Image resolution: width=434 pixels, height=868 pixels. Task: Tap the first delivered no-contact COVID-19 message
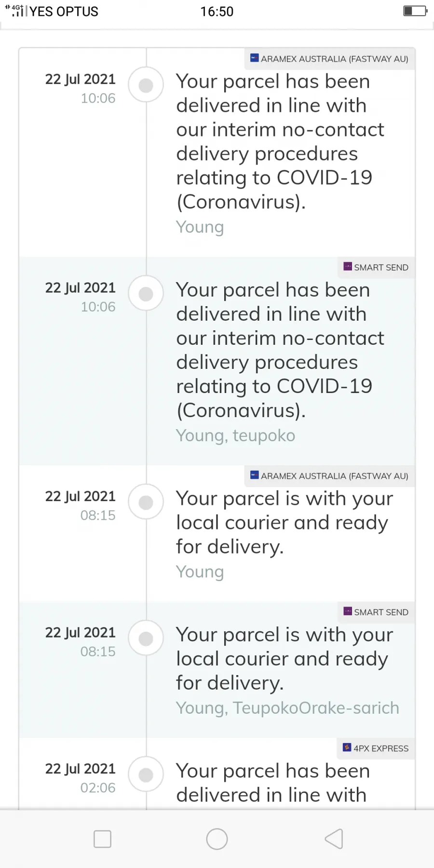(280, 141)
